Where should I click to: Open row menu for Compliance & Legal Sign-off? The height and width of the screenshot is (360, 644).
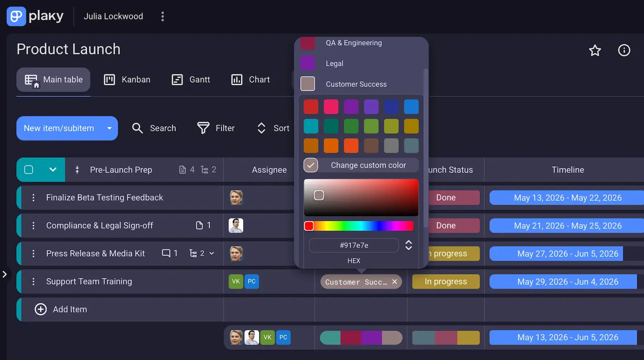[x=33, y=225]
